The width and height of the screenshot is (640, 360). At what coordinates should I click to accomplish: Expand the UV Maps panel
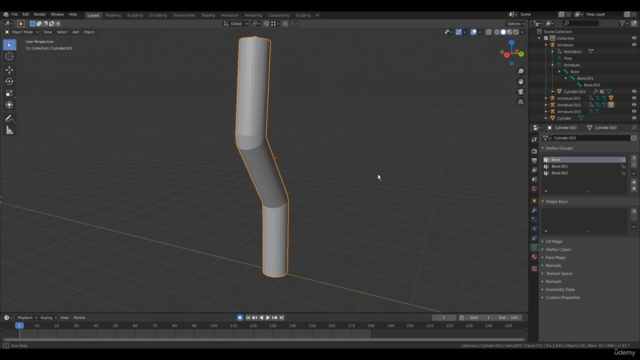543,242
